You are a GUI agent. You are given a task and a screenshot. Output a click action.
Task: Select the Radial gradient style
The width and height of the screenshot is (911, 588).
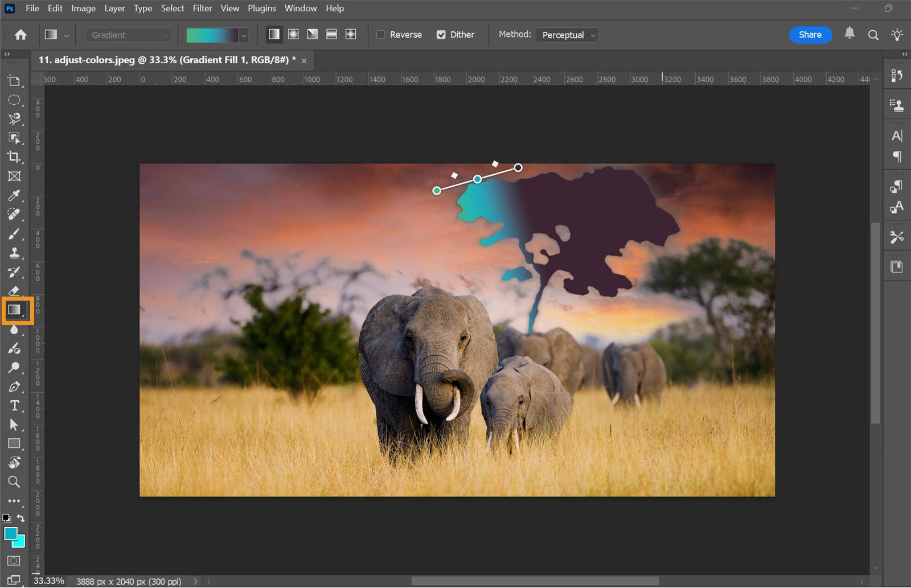[x=293, y=34]
